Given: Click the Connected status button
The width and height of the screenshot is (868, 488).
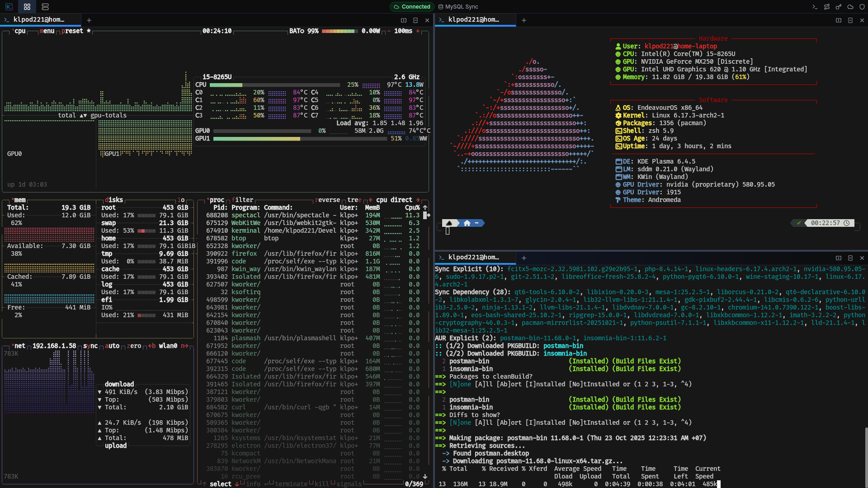Looking at the screenshot, I should click(411, 7).
